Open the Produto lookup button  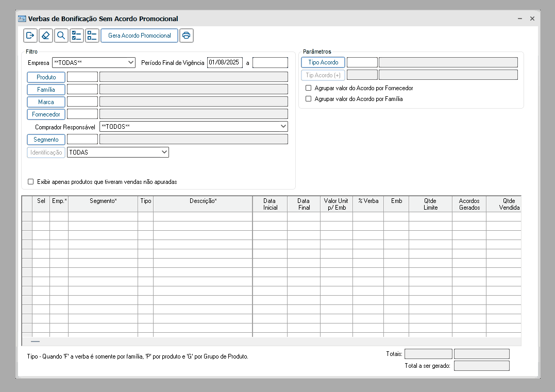[x=46, y=77]
